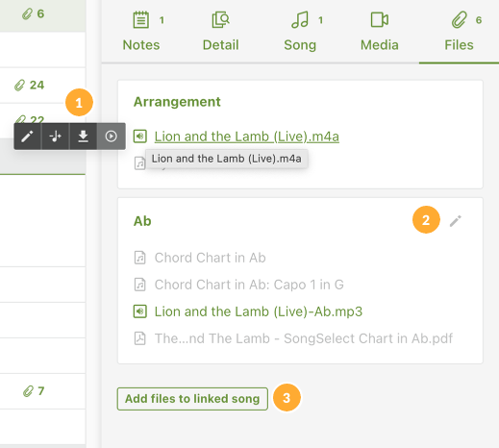Click the transpose icon in dark toolbar

[x=56, y=137]
